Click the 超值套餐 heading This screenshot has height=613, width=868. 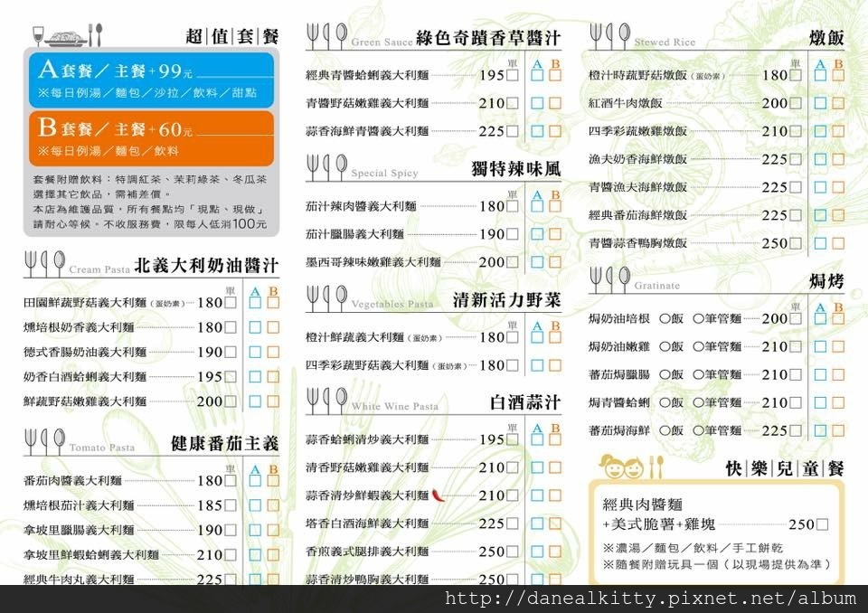pyautogui.click(x=232, y=36)
